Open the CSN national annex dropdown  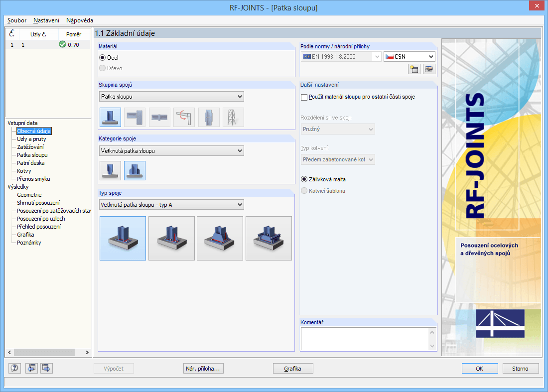coord(409,57)
